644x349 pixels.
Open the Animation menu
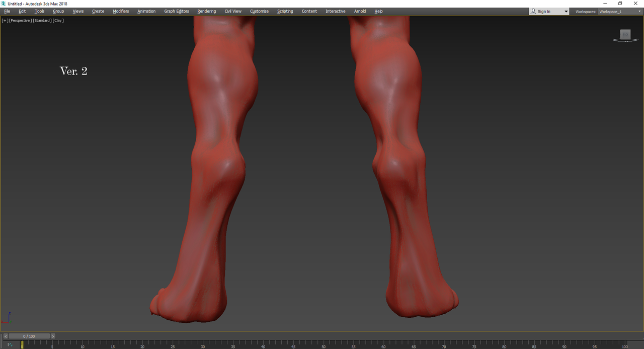pos(146,11)
